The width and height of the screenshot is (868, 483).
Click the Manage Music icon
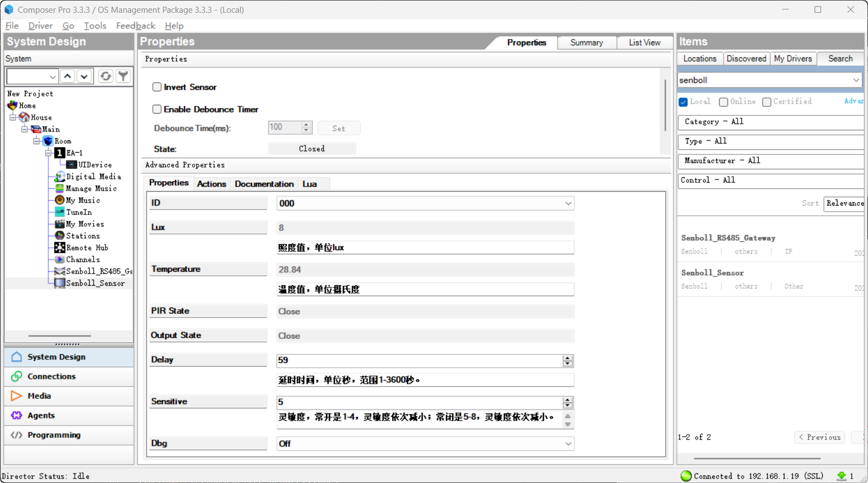pyautogui.click(x=60, y=188)
